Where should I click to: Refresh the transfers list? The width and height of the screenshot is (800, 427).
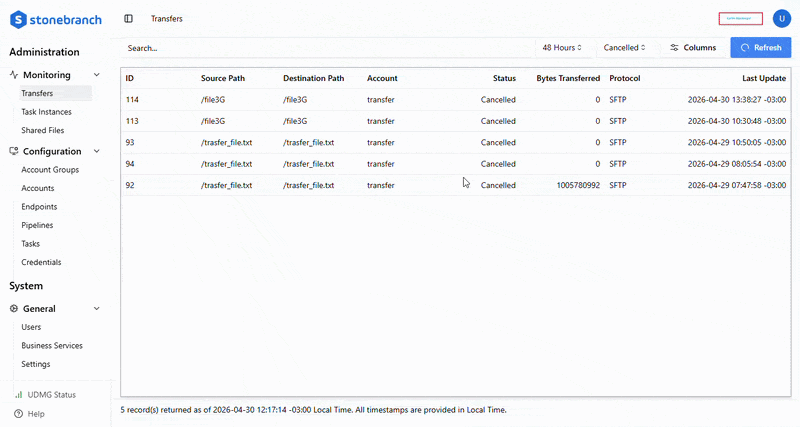pos(761,47)
